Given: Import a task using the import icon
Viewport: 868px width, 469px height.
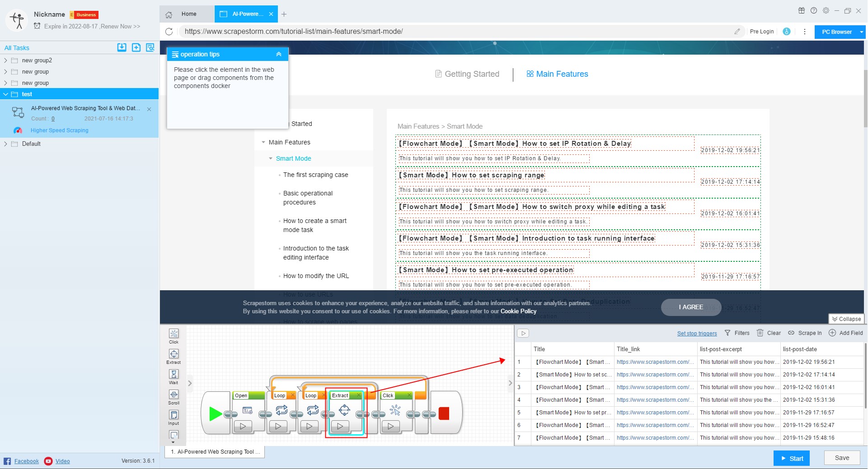Looking at the screenshot, I should tap(122, 47).
